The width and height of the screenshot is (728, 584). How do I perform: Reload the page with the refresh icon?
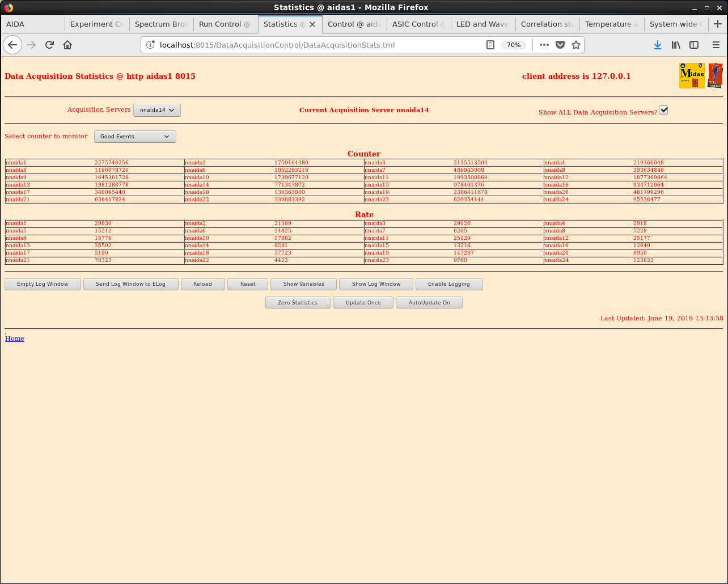point(49,45)
